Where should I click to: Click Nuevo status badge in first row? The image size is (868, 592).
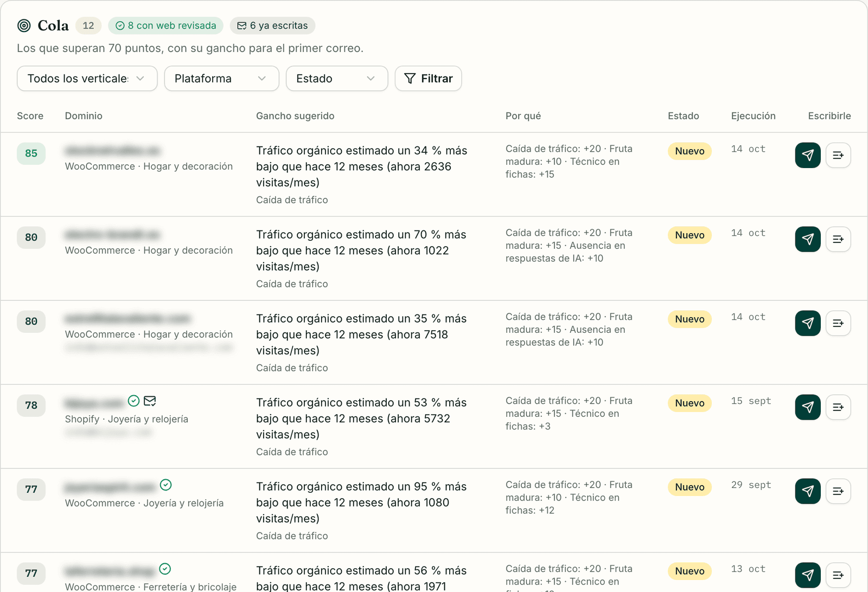click(x=690, y=151)
